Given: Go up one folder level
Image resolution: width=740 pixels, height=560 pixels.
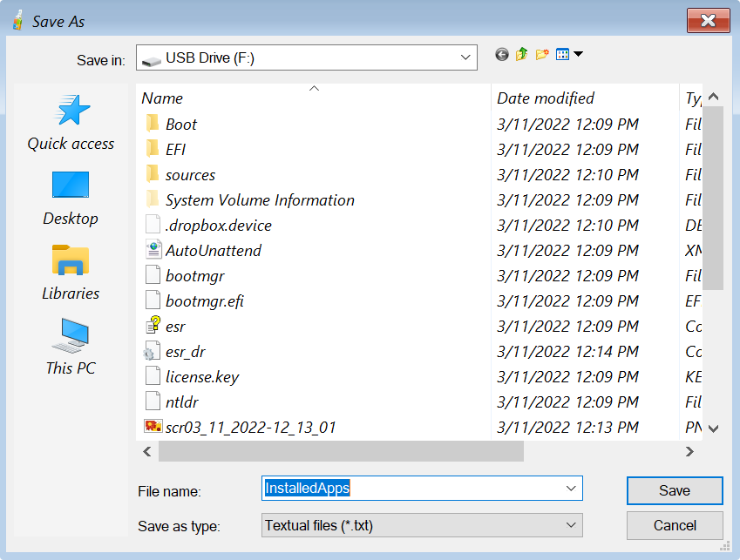Looking at the screenshot, I should [521, 55].
